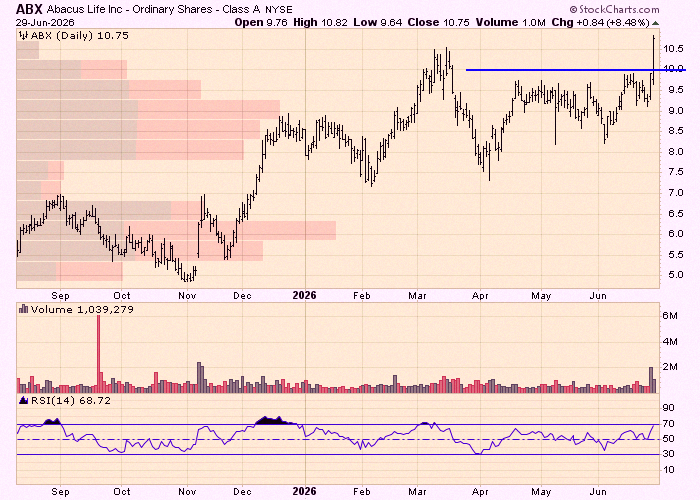Click the Apr label under the price chart
This screenshot has height=500, width=700.
480,296
